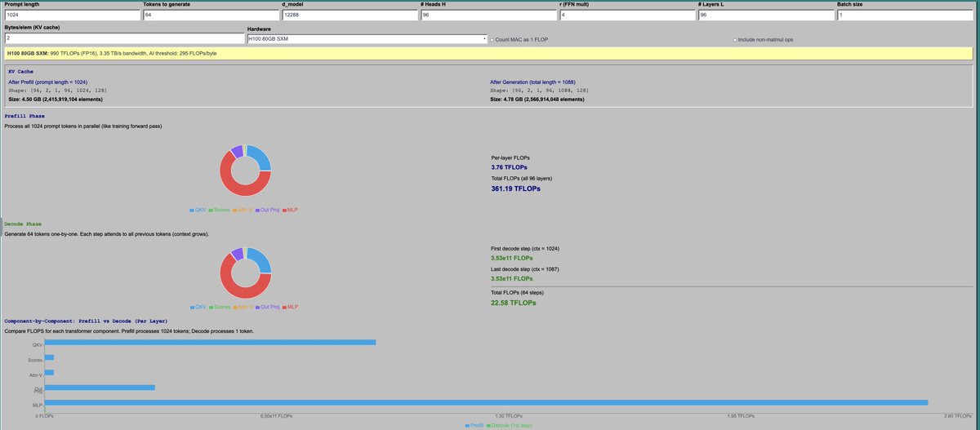This screenshot has height=430, width=980.
Task: Click the MLP bar in comparison chart
Action: [487, 402]
